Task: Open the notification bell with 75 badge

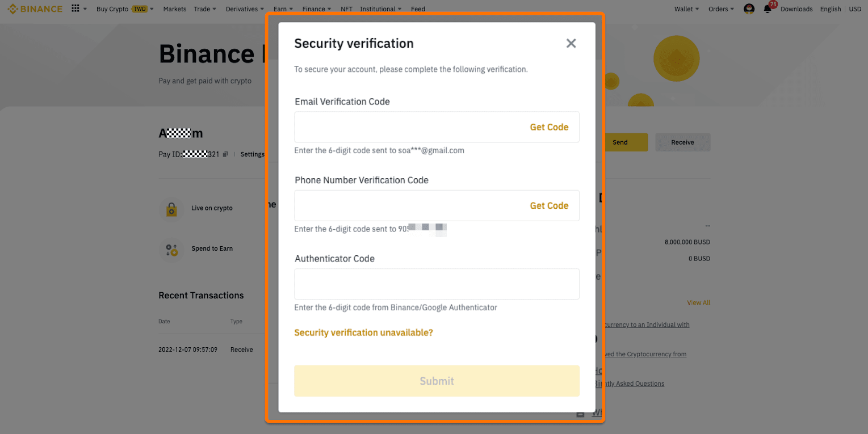Action: (x=768, y=9)
